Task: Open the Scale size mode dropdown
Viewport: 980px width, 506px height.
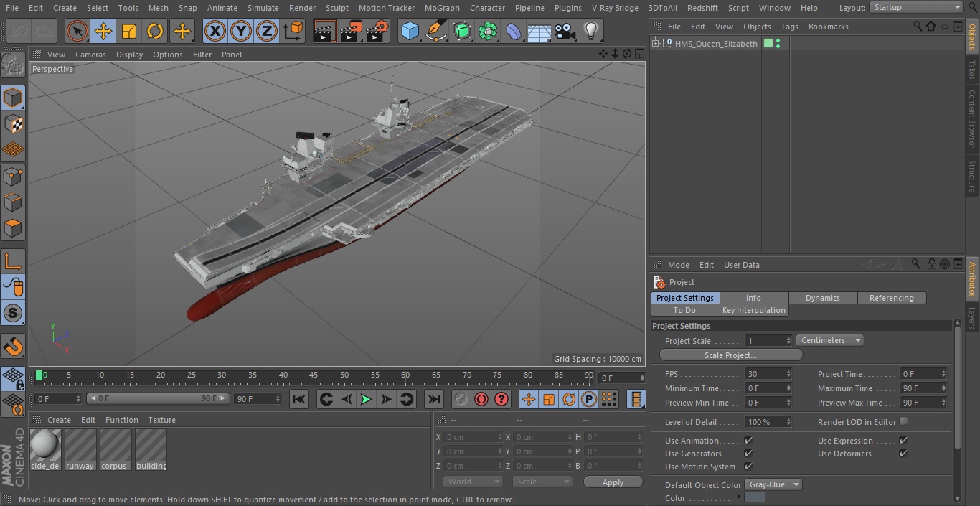Action: click(x=542, y=482)
